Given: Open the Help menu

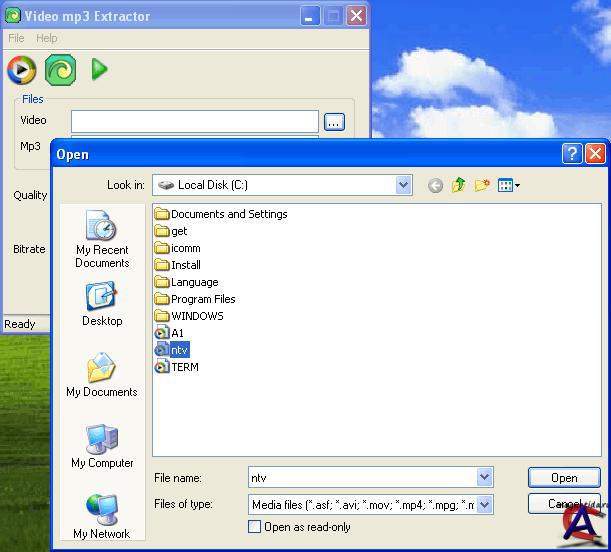Looking at the screenshot, I should pos(47,38).
